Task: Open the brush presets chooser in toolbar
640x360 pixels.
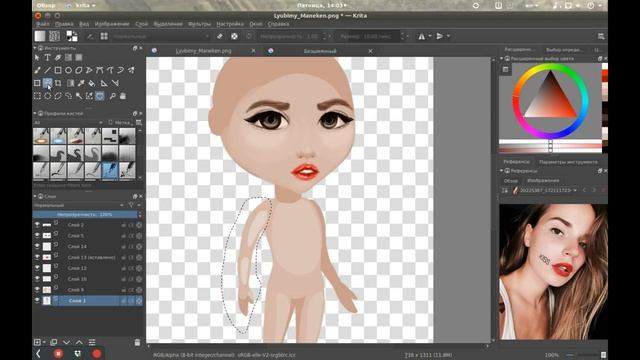Action: tap(104, 36)
